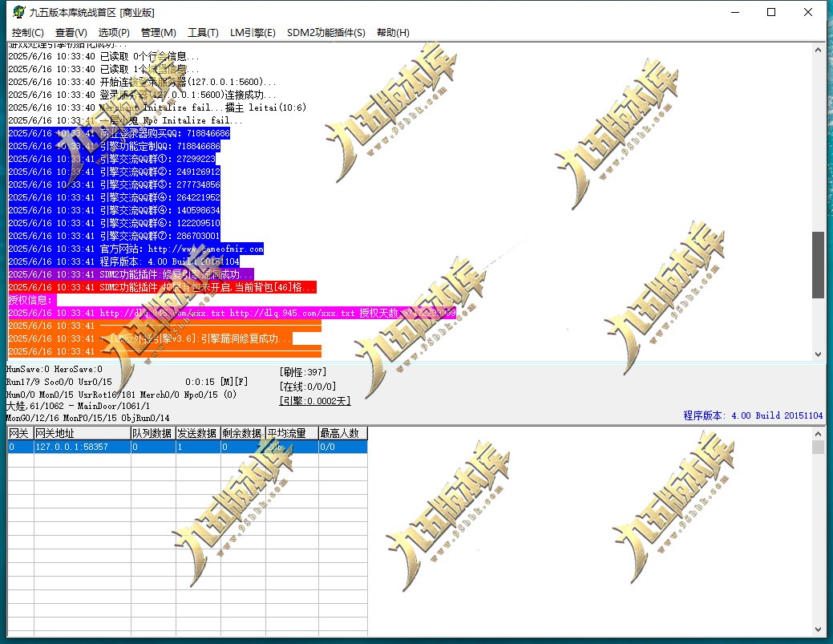The image size is (833, 644).
Task: Open the 选项(P) menu
Action: click(114, 33)
